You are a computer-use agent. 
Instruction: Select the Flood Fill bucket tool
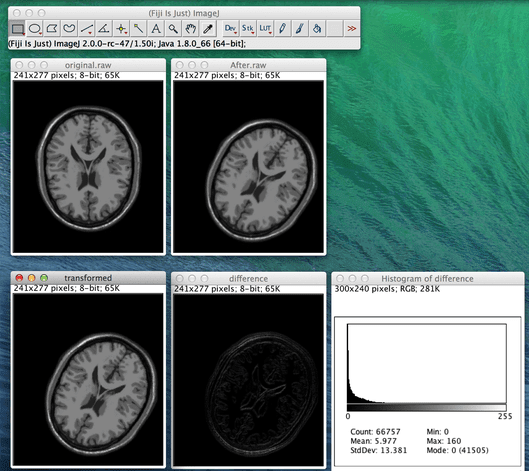pos(317,29)
